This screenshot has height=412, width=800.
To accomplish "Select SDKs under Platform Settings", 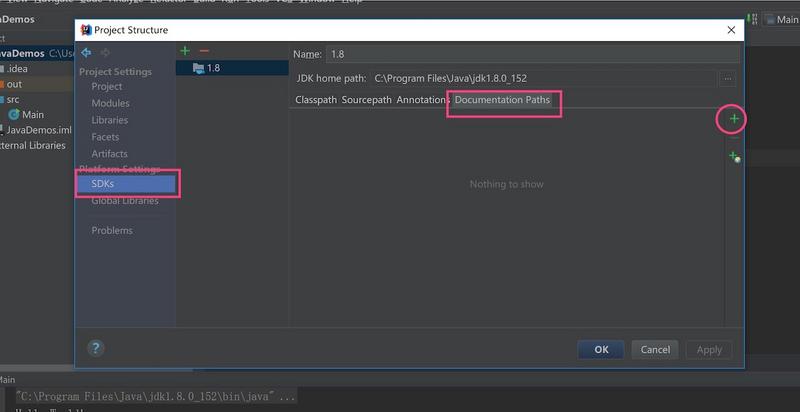I will [126, 184].
